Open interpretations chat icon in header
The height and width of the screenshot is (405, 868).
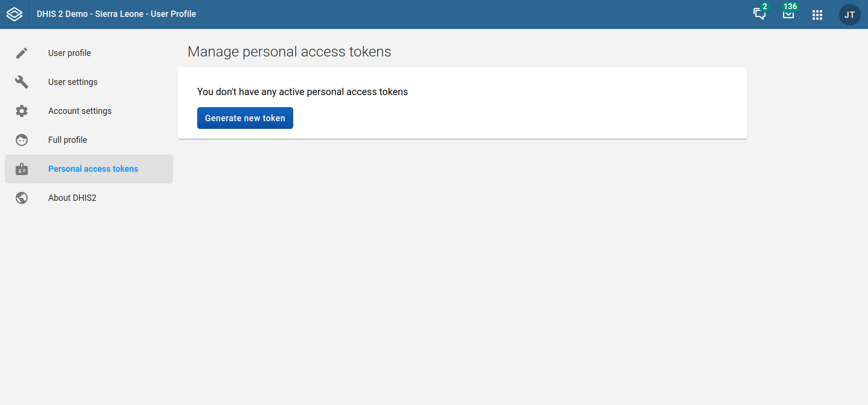(759, 14)
